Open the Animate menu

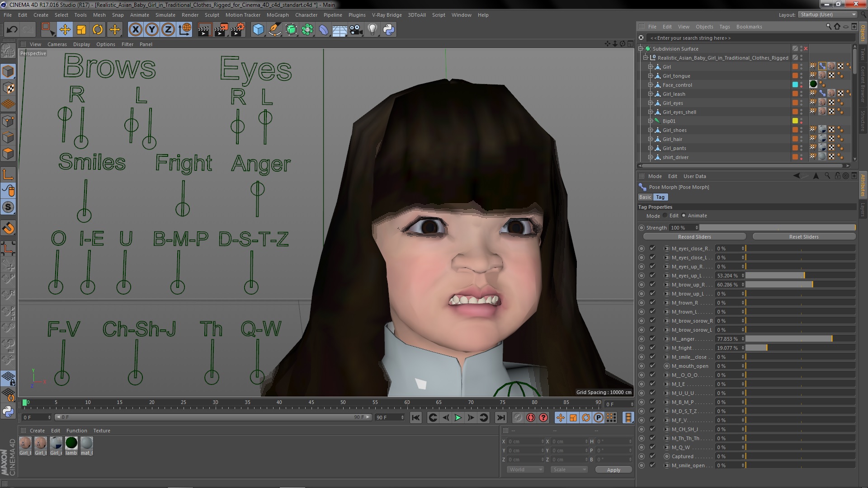click(x=139, y=15)
